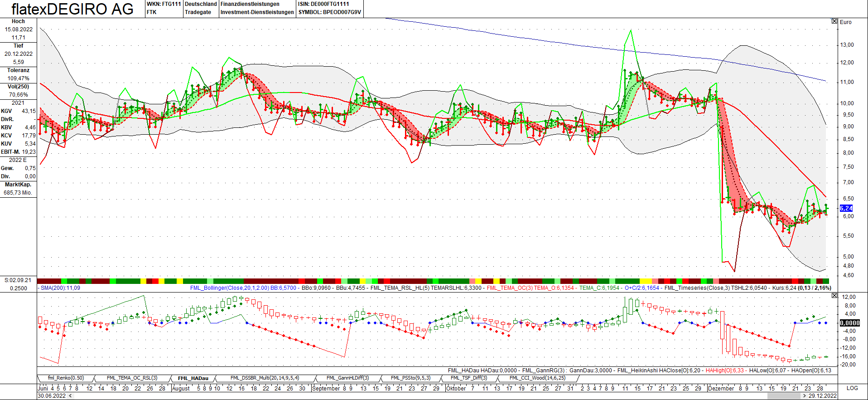868x400 pixels.
Task: Click the MarktKap. value 685,73 Mio.
Action: tap(18, 193)
